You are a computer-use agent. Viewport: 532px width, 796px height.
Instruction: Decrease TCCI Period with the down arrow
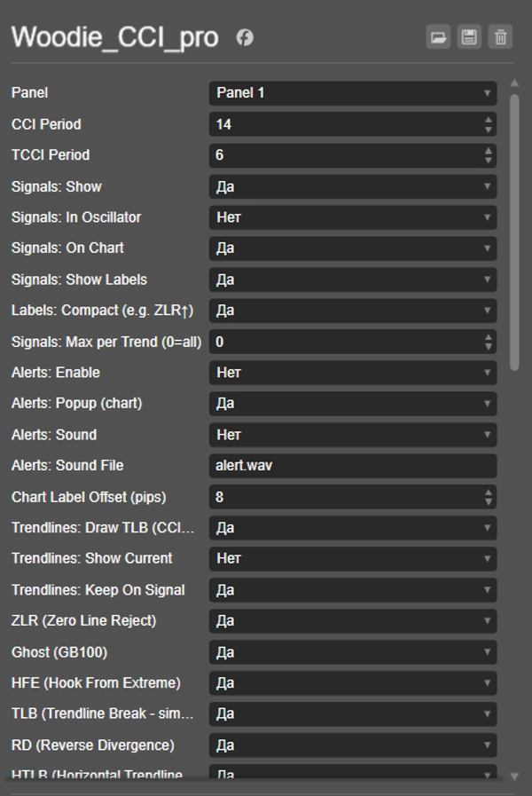(x=487, y=159)
